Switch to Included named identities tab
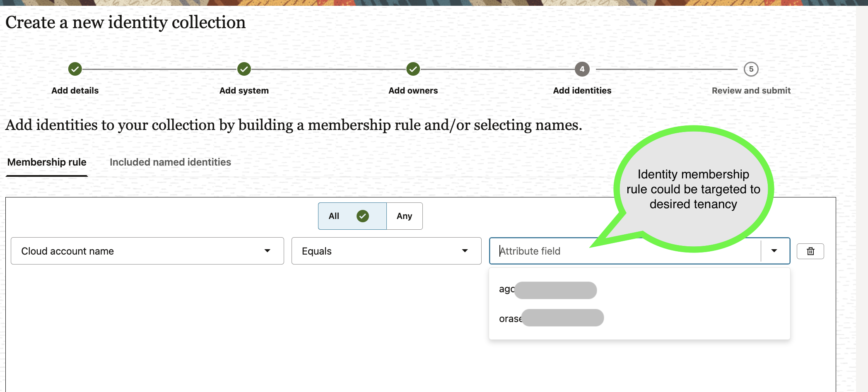868x392 pixels. click(x=170, y=162)
